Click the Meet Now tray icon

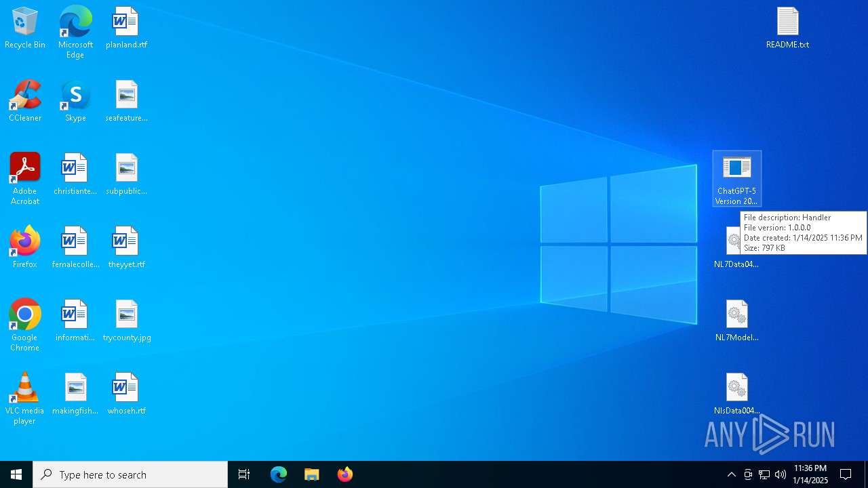coord(748,474)
